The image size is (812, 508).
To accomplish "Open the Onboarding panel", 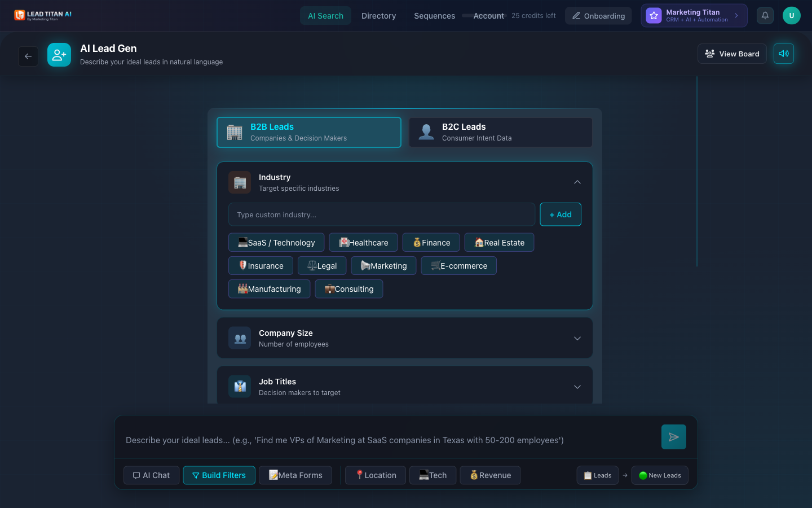I will coord(598,16).
